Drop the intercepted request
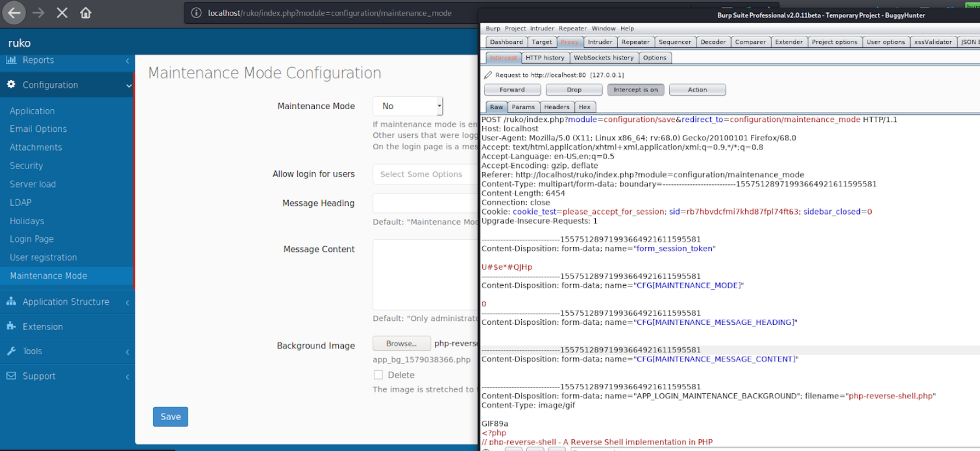 click(x=574, y=90)
